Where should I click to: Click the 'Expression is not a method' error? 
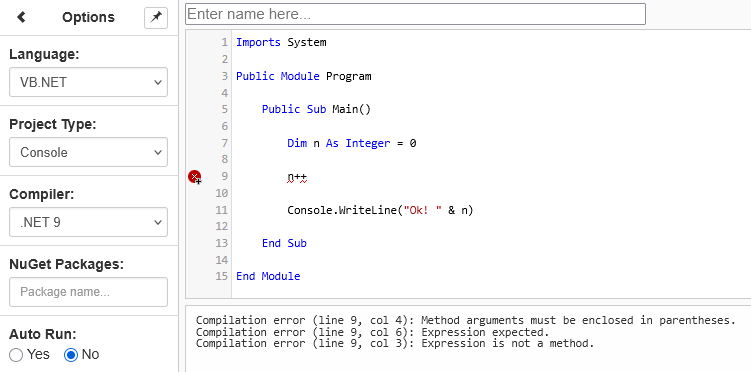pos(395,343)
